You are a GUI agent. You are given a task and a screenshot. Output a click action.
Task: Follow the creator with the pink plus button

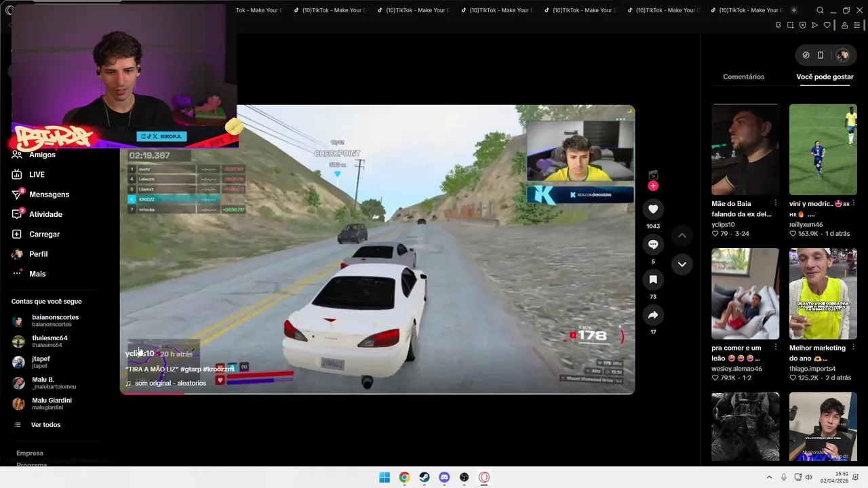coord(653,186)
